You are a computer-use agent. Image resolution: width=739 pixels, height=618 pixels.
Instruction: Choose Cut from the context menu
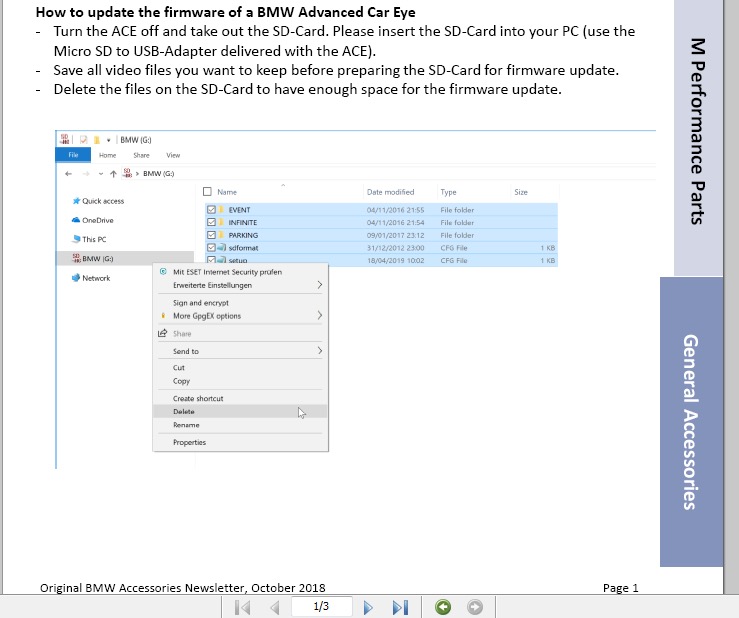click(x=240, y=368)
